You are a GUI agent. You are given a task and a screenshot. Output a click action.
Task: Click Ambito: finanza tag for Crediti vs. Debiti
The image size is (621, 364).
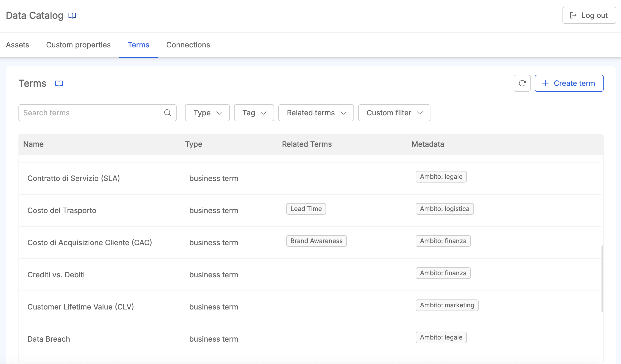point(443,273)
